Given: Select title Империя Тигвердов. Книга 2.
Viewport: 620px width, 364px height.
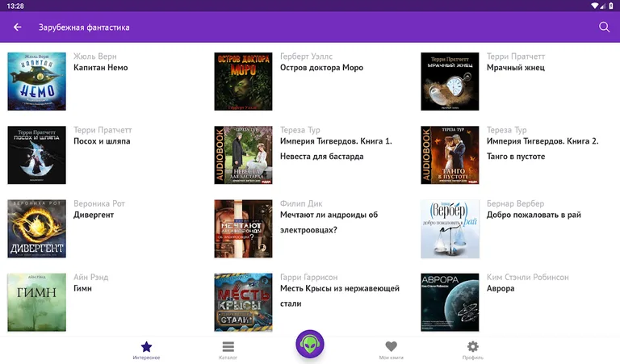Looking at the screenshot, I should pos(542,149).
